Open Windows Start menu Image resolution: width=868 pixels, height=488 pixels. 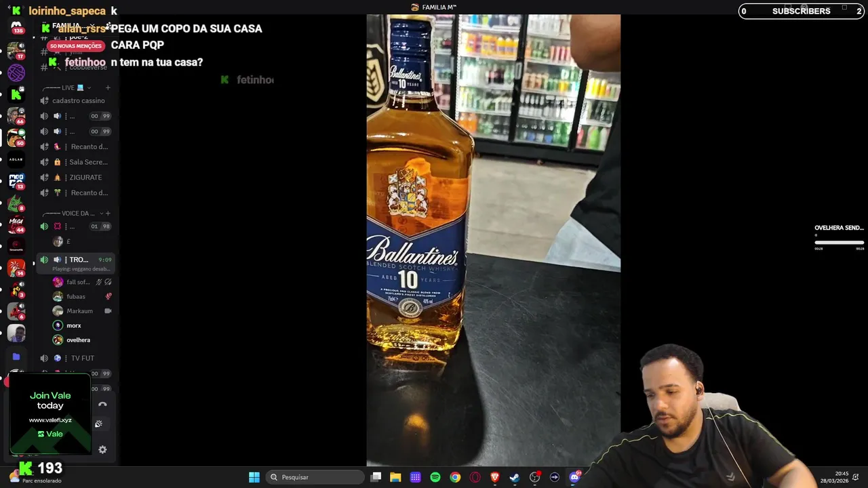click(254, 477)
